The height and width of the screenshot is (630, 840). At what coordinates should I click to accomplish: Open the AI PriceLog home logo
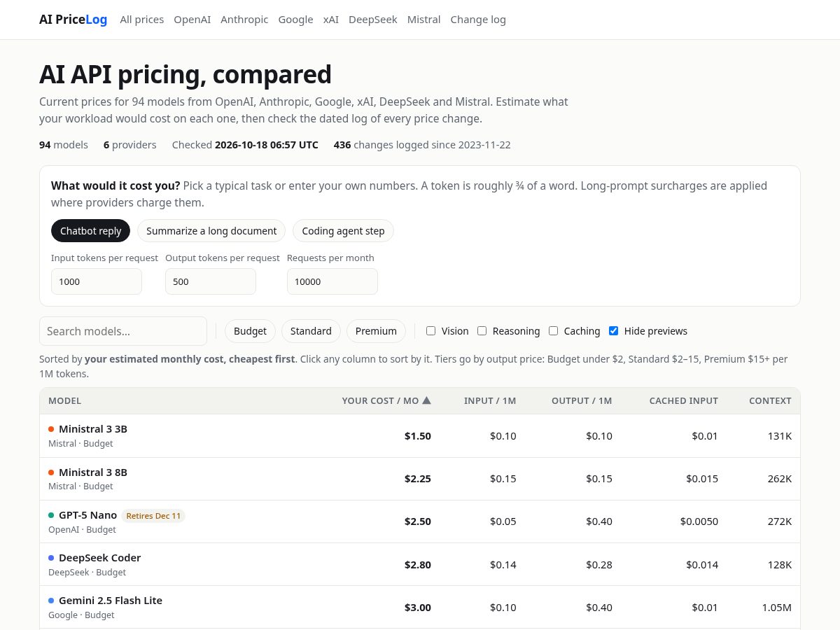coord(73,20)
